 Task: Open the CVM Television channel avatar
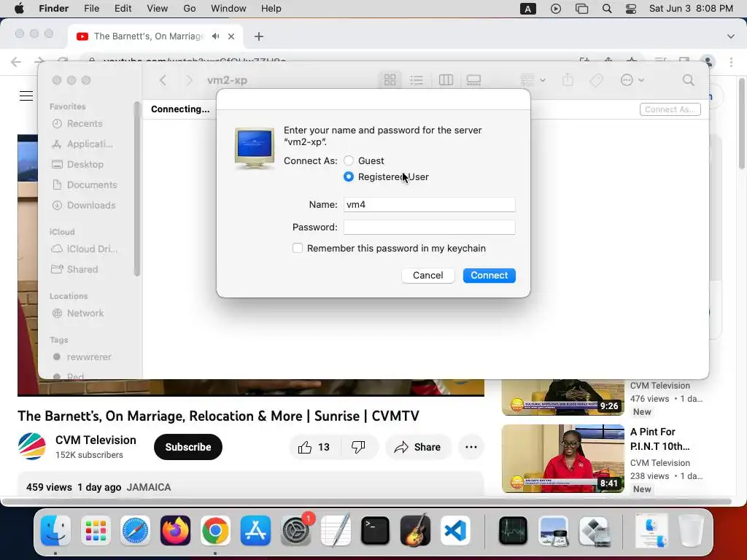(x=32, y=446)
